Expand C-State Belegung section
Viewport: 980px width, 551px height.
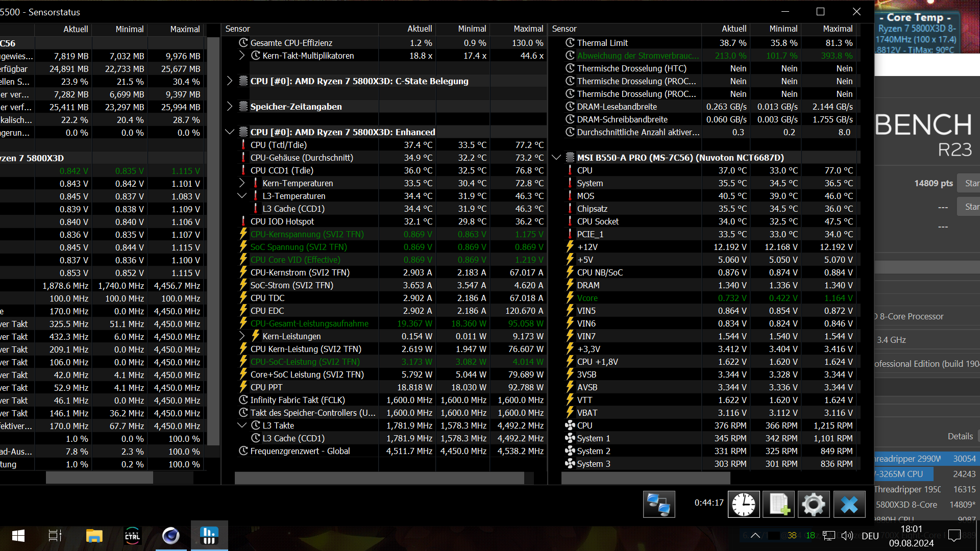230,81
